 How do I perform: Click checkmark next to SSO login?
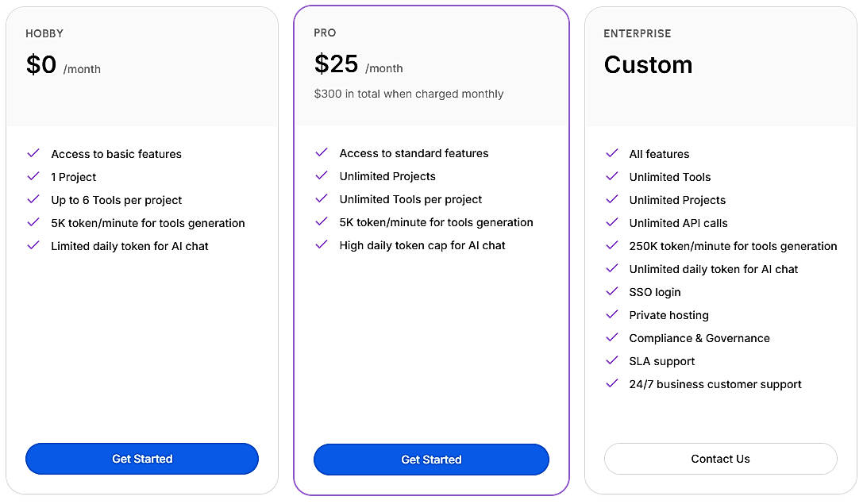611,291
